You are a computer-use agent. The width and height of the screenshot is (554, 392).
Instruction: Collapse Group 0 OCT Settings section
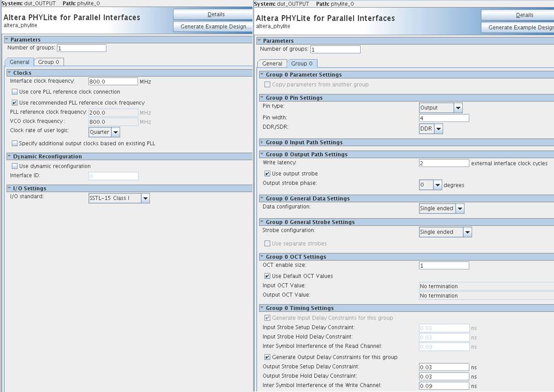pos(262,257)
